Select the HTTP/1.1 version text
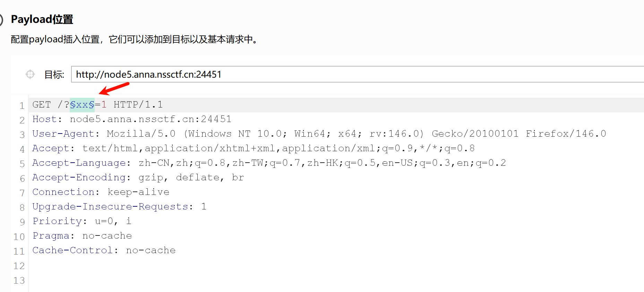The image size is (644, 292). [138, 104]
